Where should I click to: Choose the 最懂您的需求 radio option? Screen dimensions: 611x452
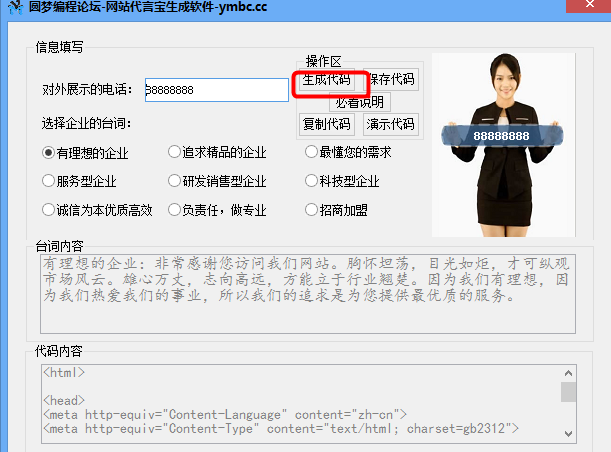point(348,152)
